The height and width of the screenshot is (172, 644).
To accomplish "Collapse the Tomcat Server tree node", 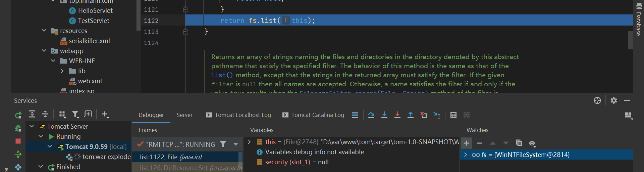I will pyautogui.click(x=32, y=126).
